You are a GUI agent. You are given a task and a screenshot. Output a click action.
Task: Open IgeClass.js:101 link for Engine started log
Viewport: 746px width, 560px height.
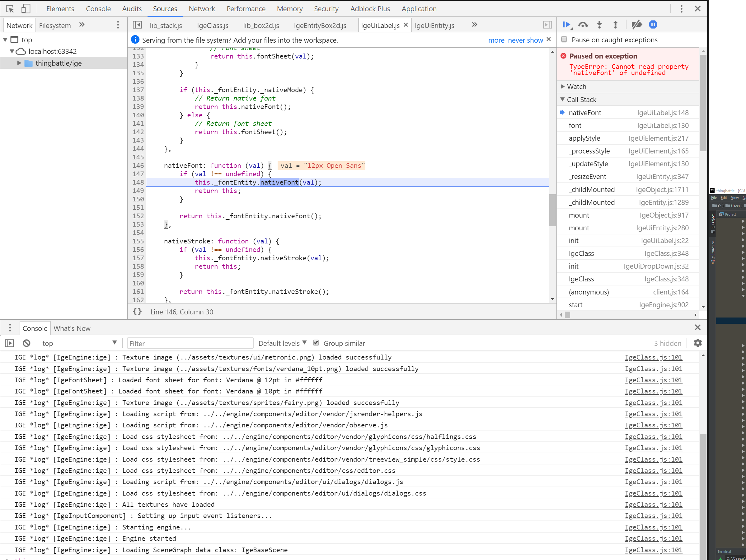coord(653,539)
